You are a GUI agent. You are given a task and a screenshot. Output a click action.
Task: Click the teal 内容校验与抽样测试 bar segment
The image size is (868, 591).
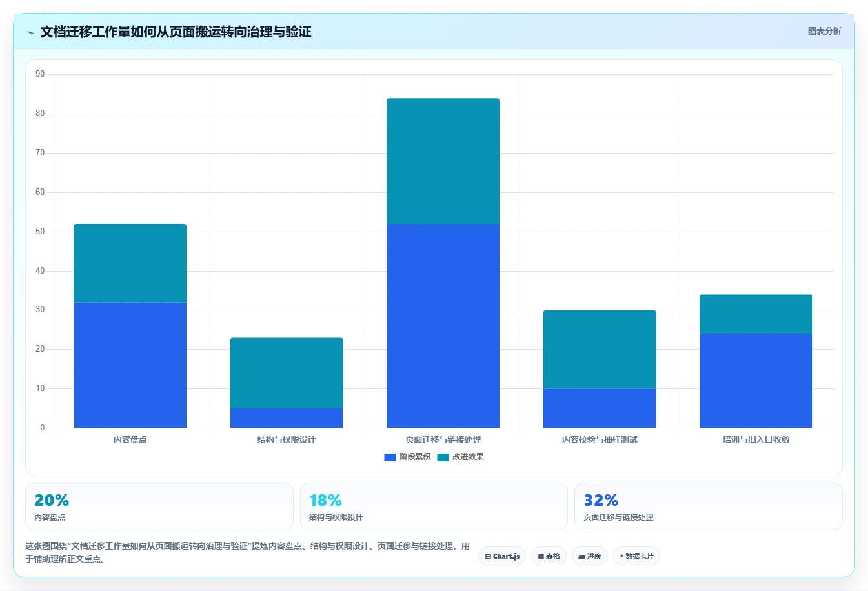(x=600, y=349)
